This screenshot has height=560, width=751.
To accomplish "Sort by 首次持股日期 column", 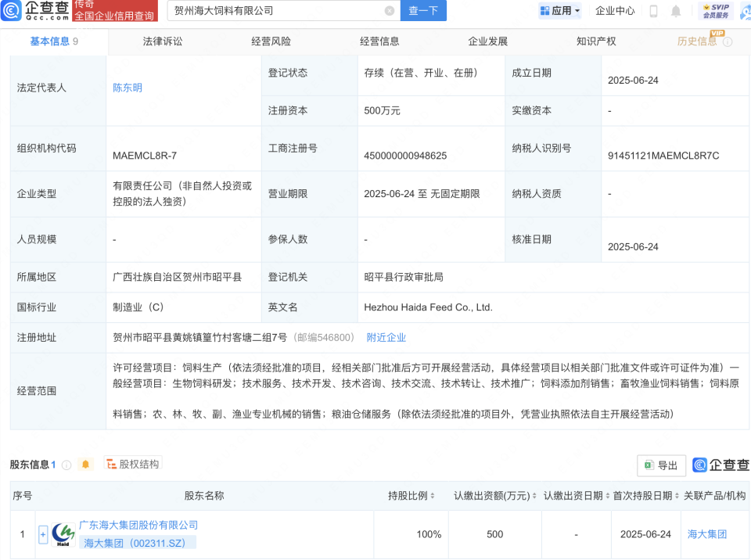I will tap(677, 496).
